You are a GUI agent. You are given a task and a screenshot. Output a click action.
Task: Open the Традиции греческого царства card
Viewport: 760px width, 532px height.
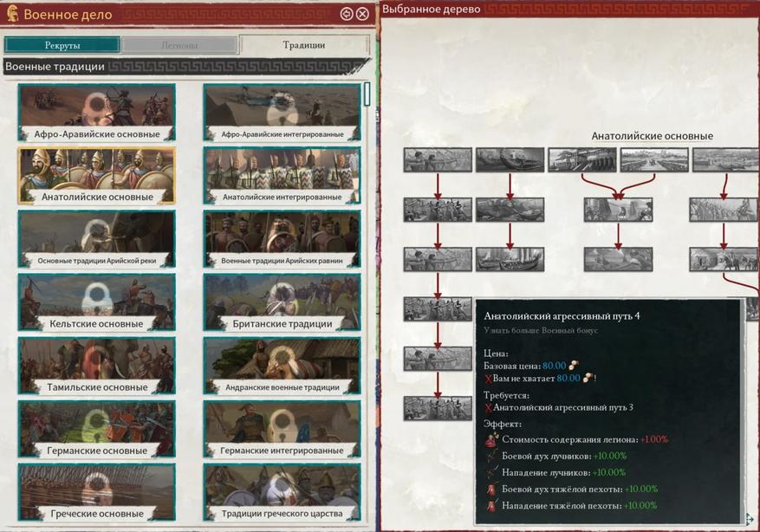(x=283, y=492)
